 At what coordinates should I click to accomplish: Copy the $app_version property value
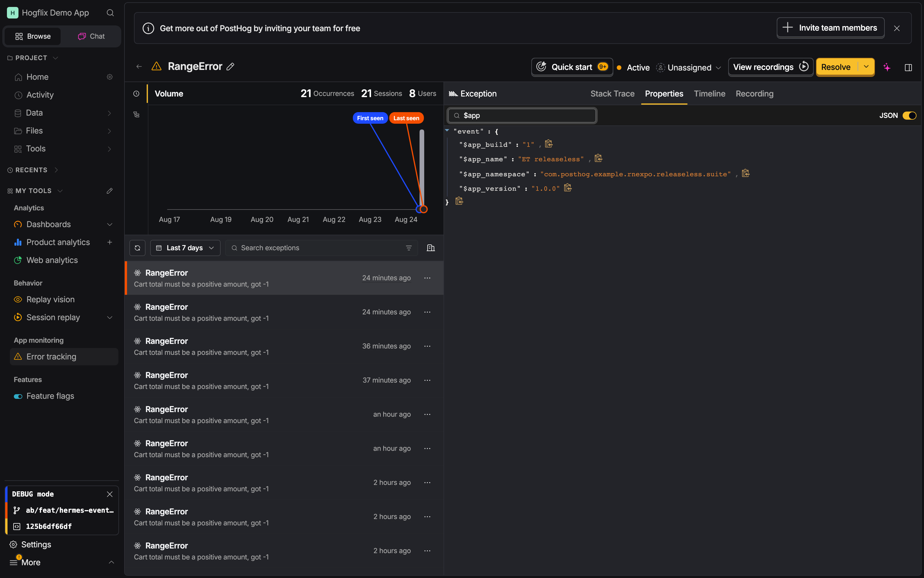click(x=568, y=188)
